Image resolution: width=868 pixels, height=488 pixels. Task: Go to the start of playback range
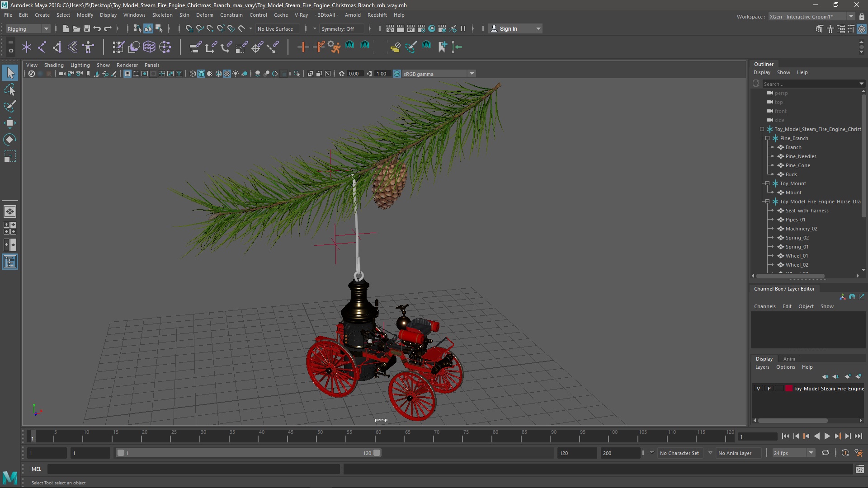(785, 436)
